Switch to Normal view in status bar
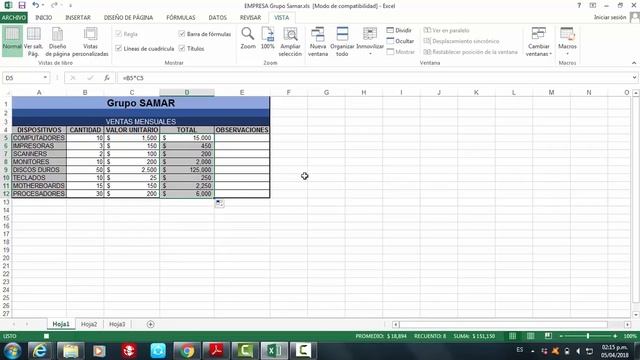This screenshot has width=640, height=360. click(x=512, y=336)
